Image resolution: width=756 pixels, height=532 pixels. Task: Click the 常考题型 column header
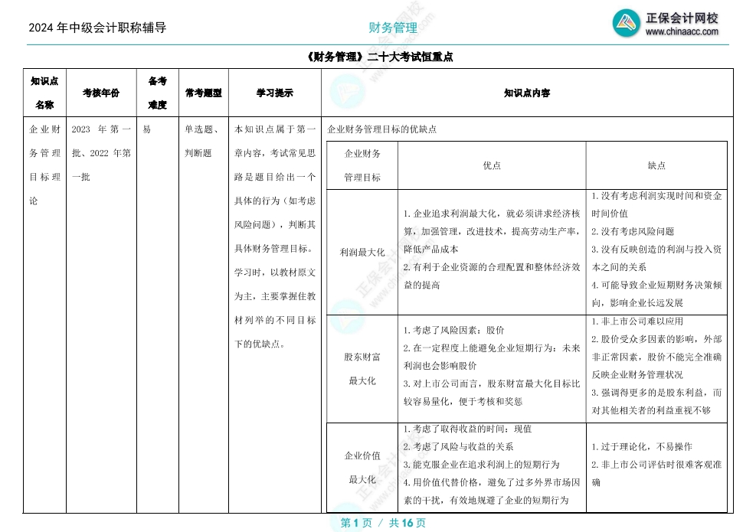(201, 94)
